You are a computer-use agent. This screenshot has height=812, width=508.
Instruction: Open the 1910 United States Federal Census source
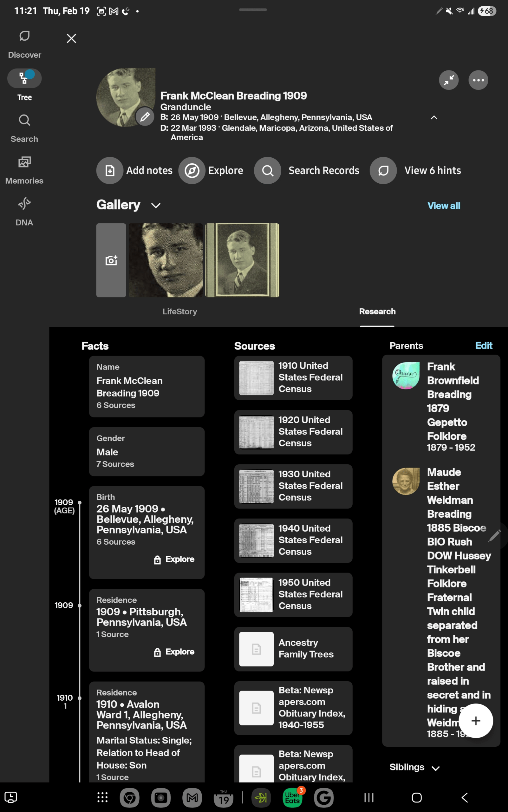point(293,378)
